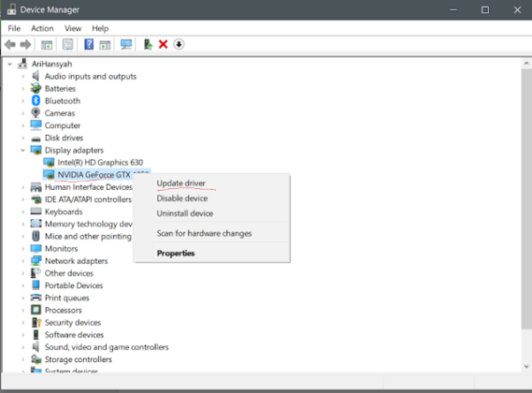
Task: Click the Forward arrow toolbar icon
Action: [x=25, y=45]
